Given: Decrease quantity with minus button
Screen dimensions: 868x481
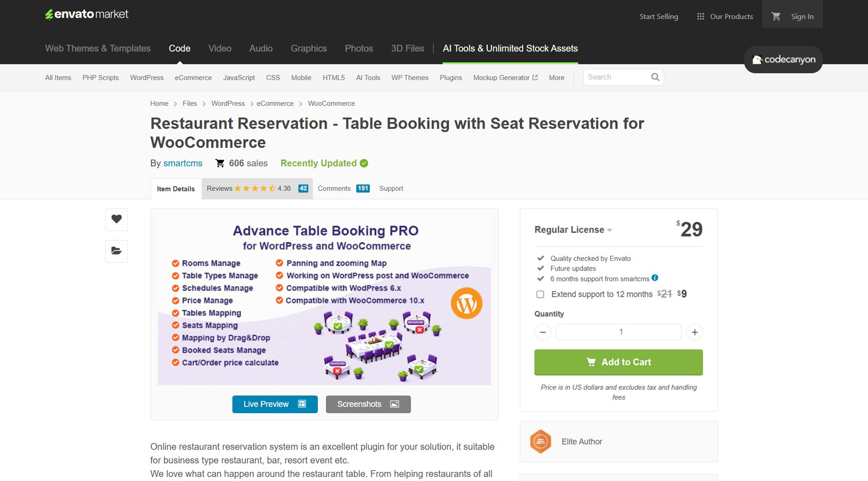Looking at the screenshot, I should click(542, 332).
